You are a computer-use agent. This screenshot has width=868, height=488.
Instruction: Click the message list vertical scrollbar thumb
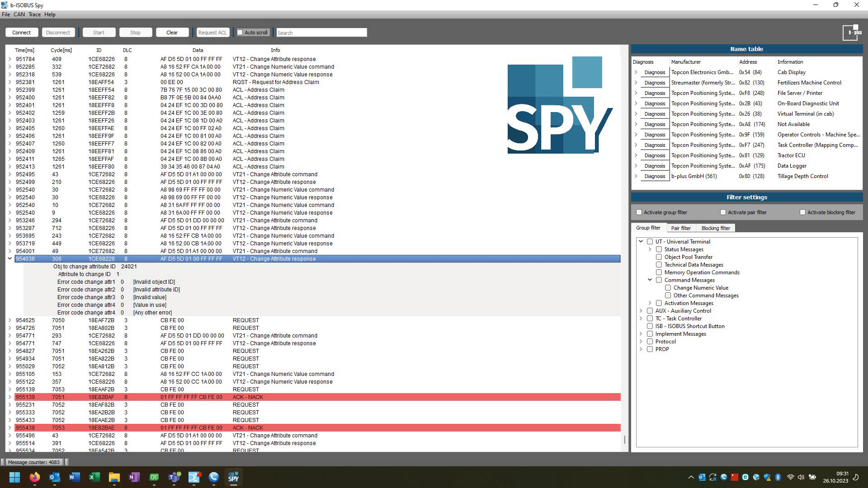625,439
